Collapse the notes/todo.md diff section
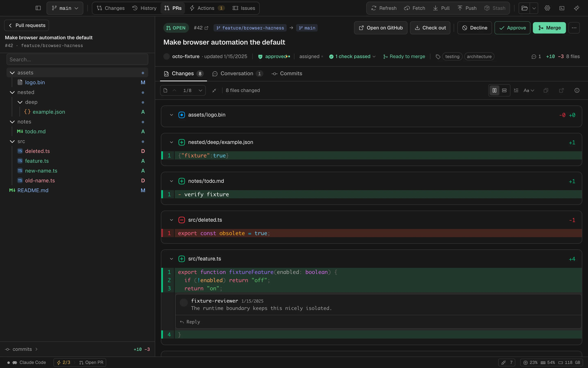Viewport: 588px width, 368px height. (171, 181)
